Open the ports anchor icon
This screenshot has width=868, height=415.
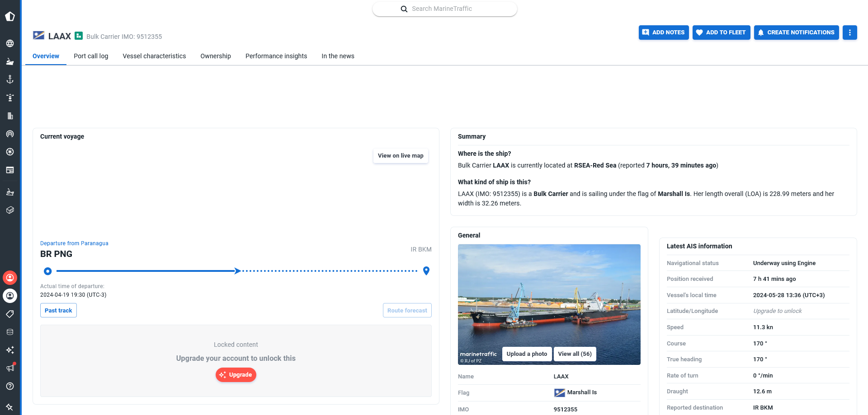coord(10,80)
